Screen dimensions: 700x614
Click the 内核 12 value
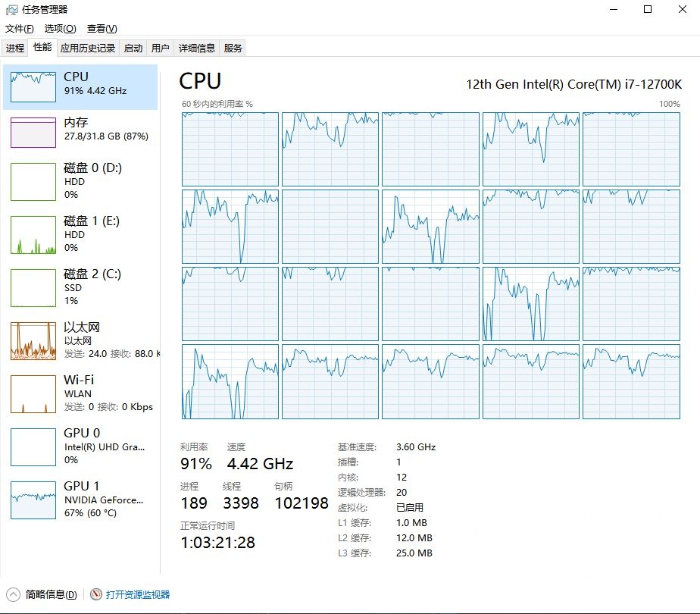coord(402,478)
